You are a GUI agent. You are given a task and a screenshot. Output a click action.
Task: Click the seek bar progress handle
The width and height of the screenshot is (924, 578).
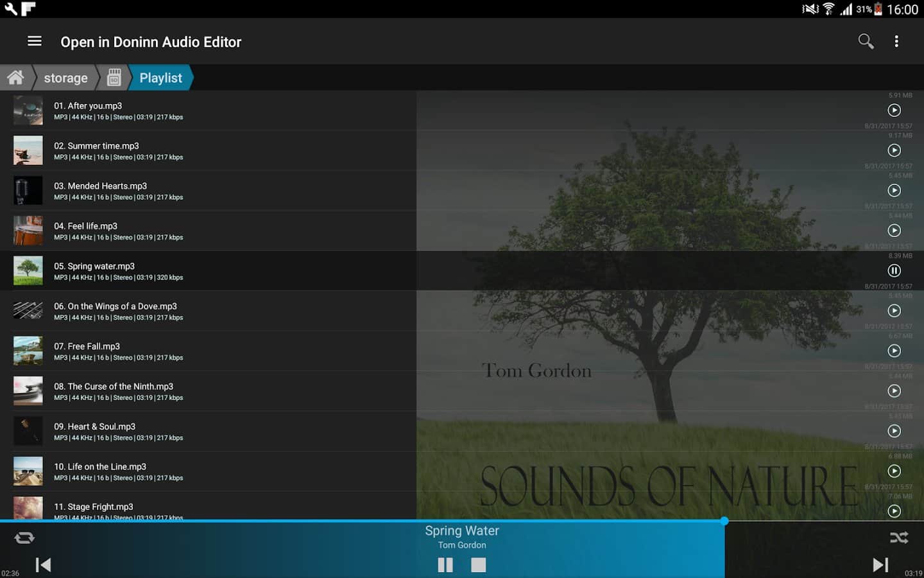[724, 521]
